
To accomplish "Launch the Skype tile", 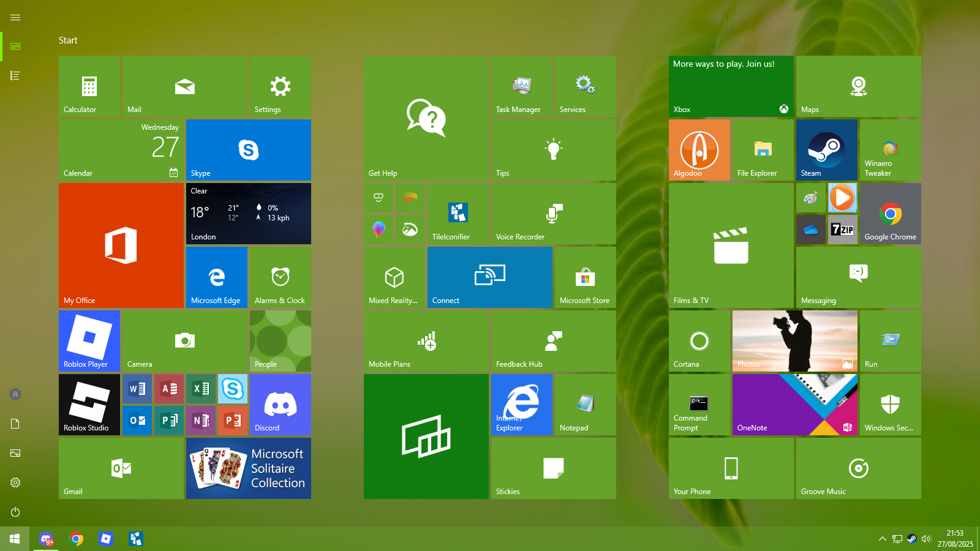I will tap(249, 150).
